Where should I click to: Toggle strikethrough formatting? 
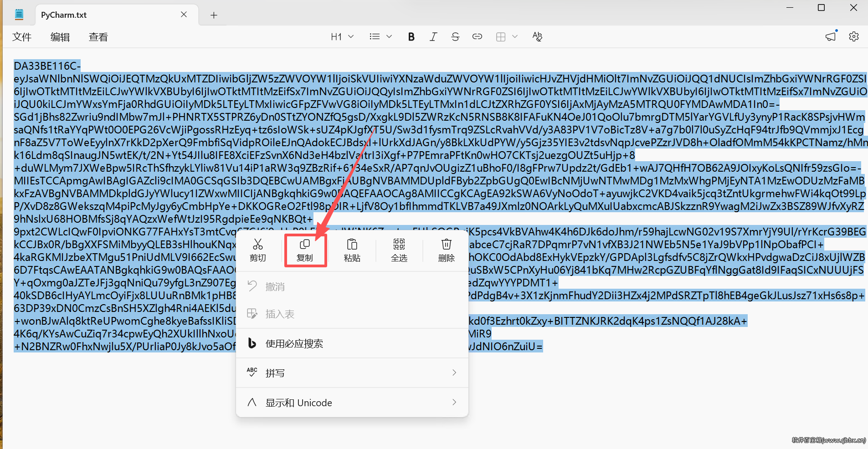455,37
